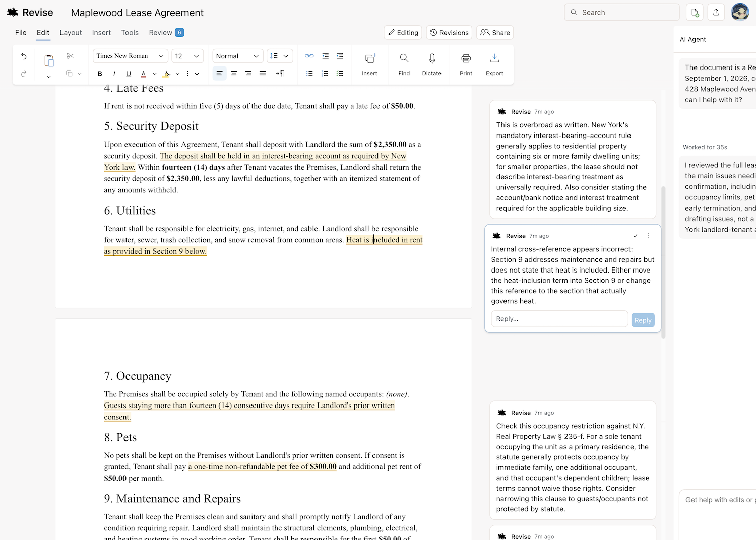Click the Paste clipboard icon

49,61
